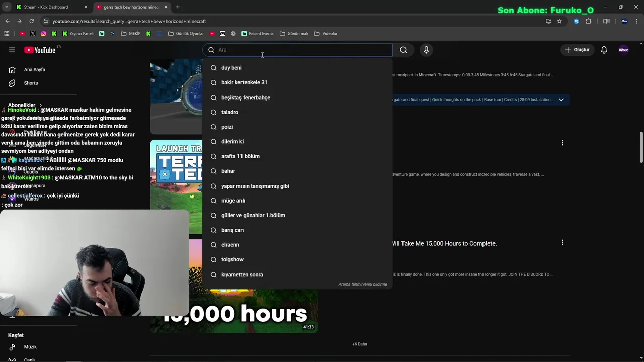The height and width of the screenshot is (362, 644).
Task: Open tab search dropdown arrow
Action: click(x=7, y=7)
